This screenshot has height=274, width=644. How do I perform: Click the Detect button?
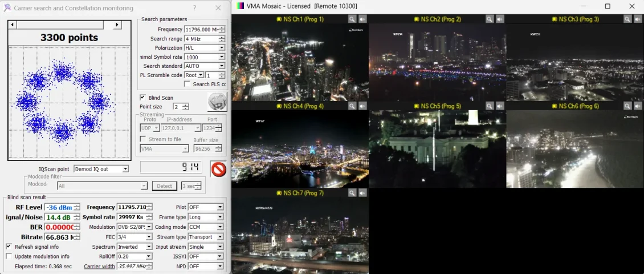164,186
